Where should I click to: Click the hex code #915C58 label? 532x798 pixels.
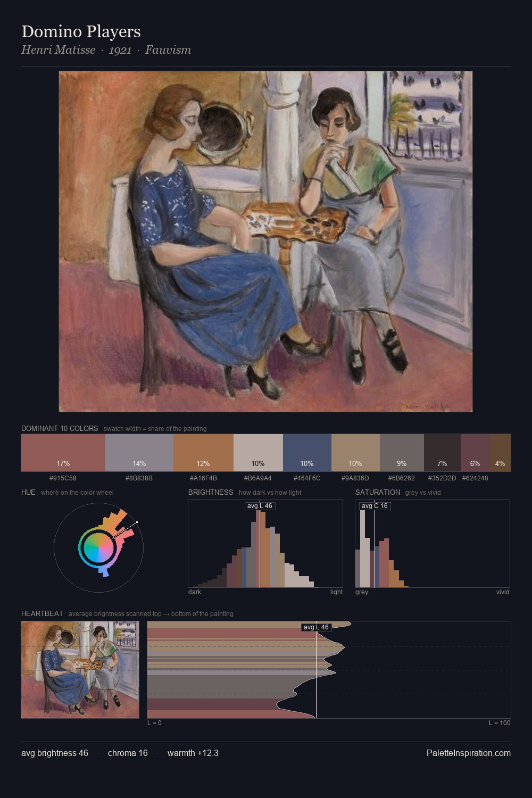point(63,478)
